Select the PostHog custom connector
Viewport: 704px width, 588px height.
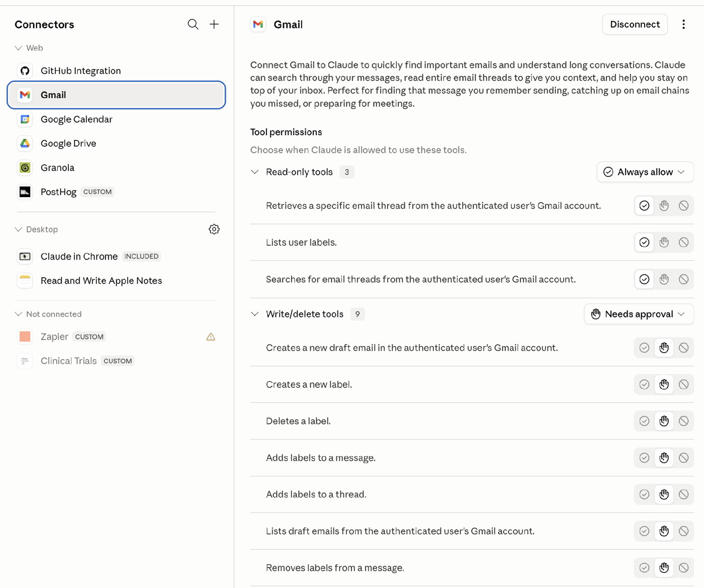[116, 192]
